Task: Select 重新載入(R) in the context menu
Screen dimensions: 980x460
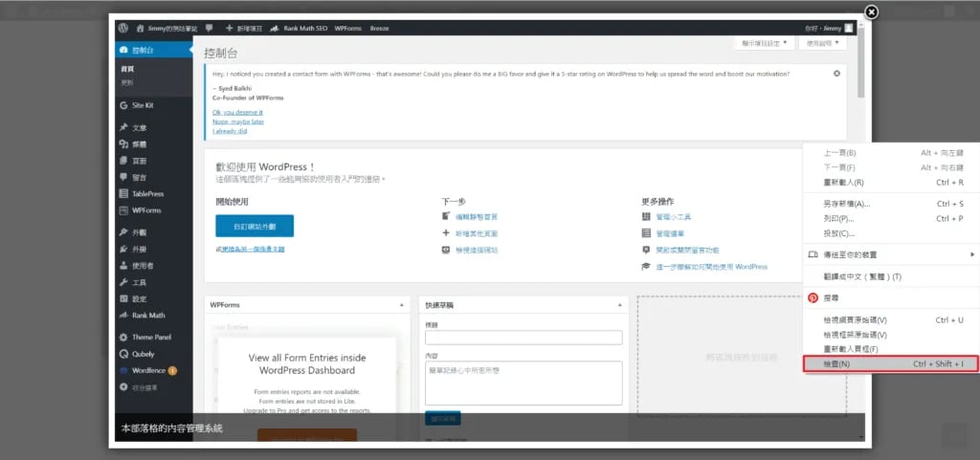Action: pos(891,183)
